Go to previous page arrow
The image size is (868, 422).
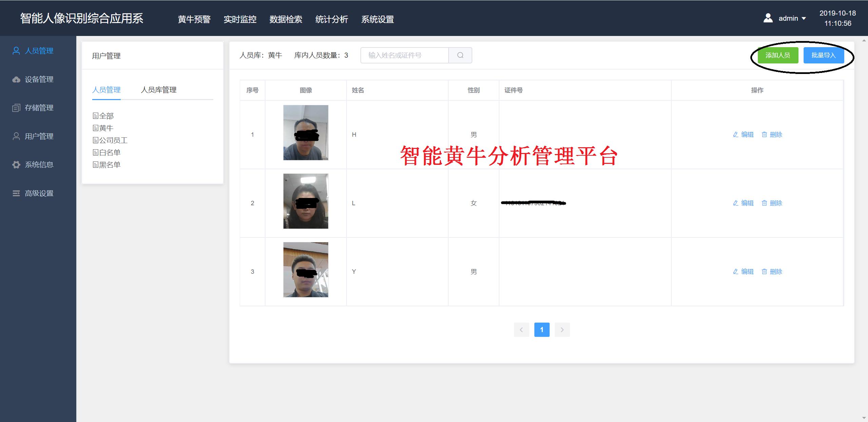(x=521, y=330)
